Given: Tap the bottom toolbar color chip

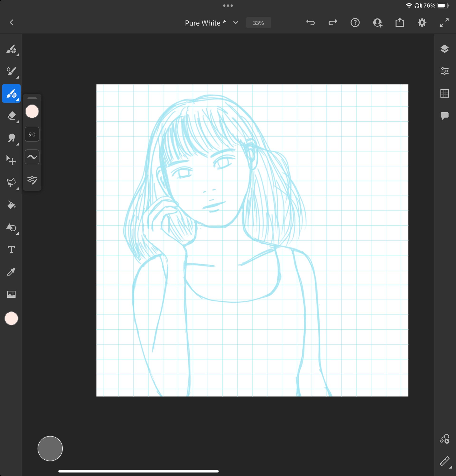Looking at the screenshot, I should coord(11,318).
